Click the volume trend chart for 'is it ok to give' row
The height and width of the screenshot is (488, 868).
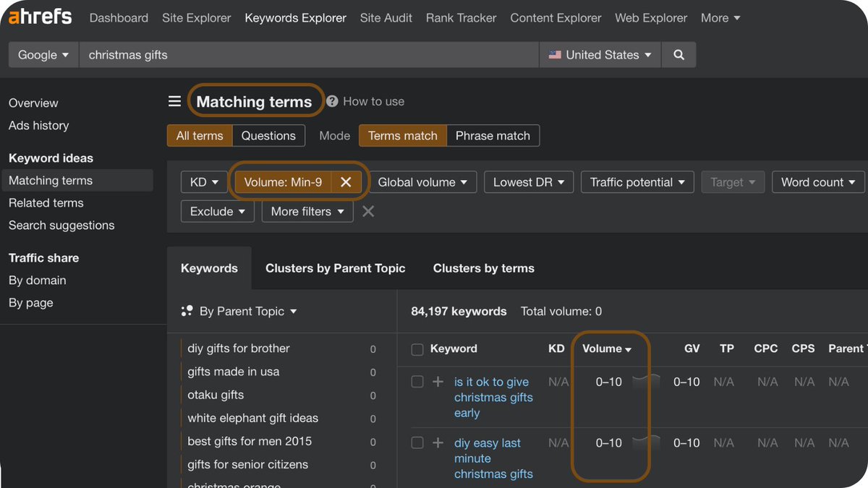(x=646, y=382)
